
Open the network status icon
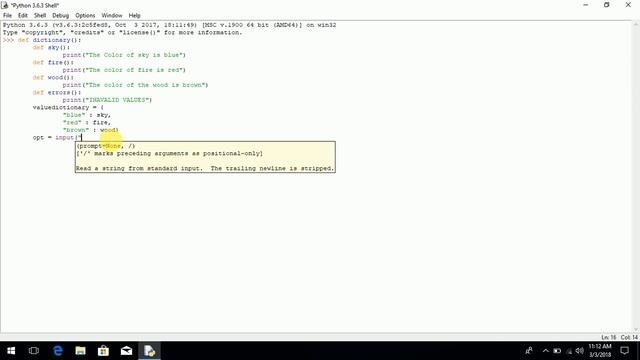click(x=569, y=351)
